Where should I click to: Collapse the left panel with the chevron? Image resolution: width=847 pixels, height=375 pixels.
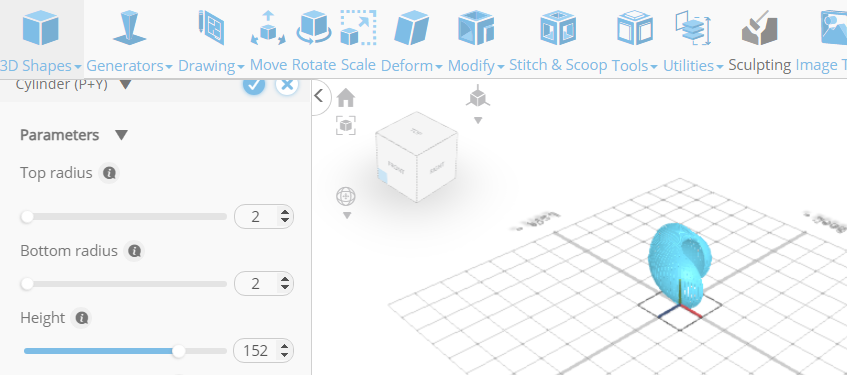(x=319, y=96)
